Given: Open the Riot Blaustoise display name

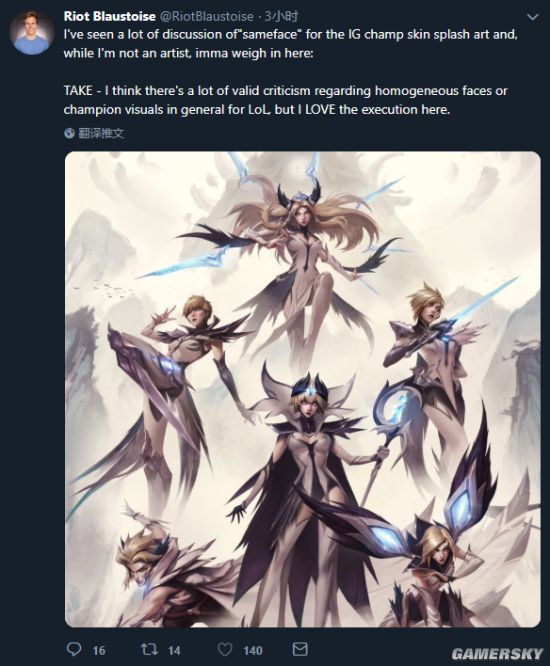Looking at the screenshot, I should click(x=110, y=16).
